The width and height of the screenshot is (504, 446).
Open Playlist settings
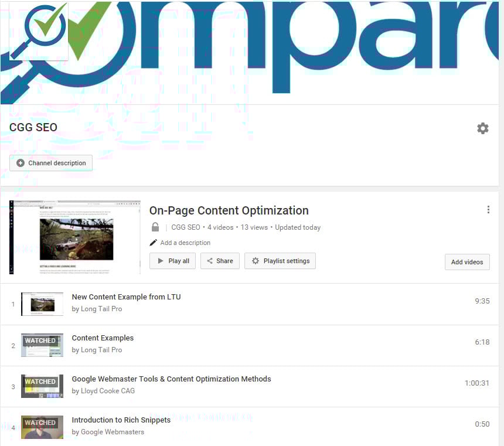[x=280, y=261]
